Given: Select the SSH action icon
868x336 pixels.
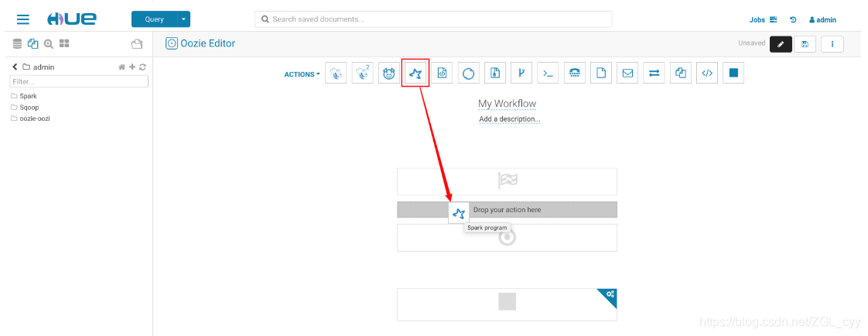Looking at the screenshot, I should 575,73.
